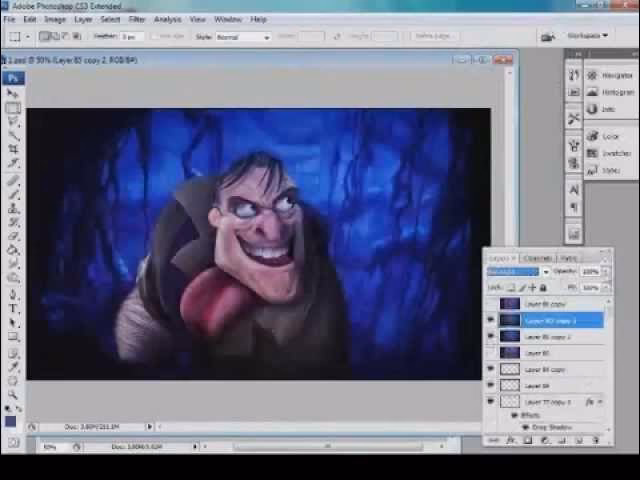Open the collapsed Paragraph panel icon
Viewport: 640px width, 480px height.
(x=573, y=207)
